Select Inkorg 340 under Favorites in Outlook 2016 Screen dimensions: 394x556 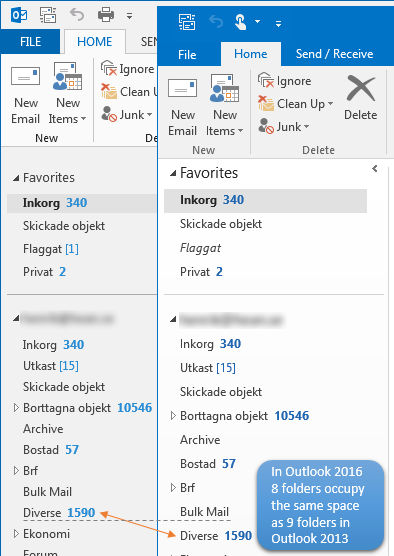(x=265, y=201)
